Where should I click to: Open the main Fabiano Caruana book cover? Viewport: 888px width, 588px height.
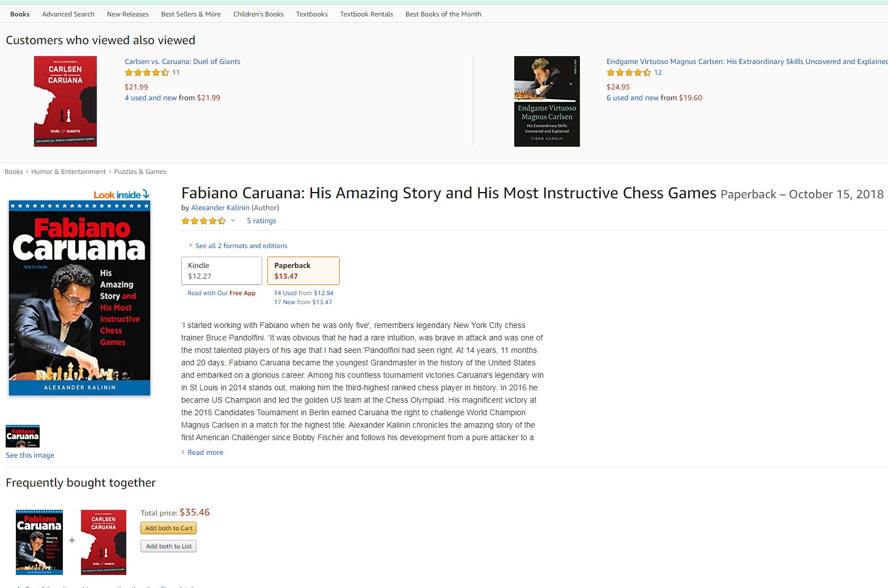point(80,298)
